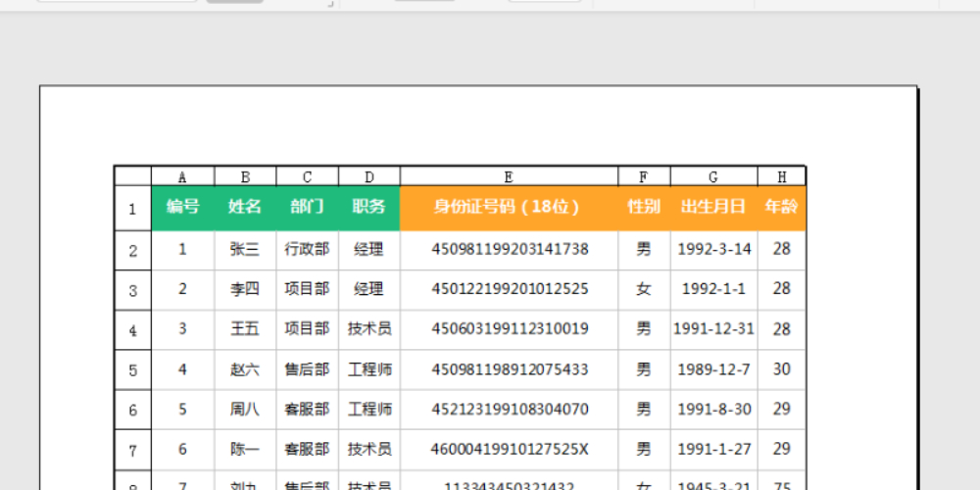Select the name cell 周八
Viewport: 980px width, 490px height.
[245, 410]
